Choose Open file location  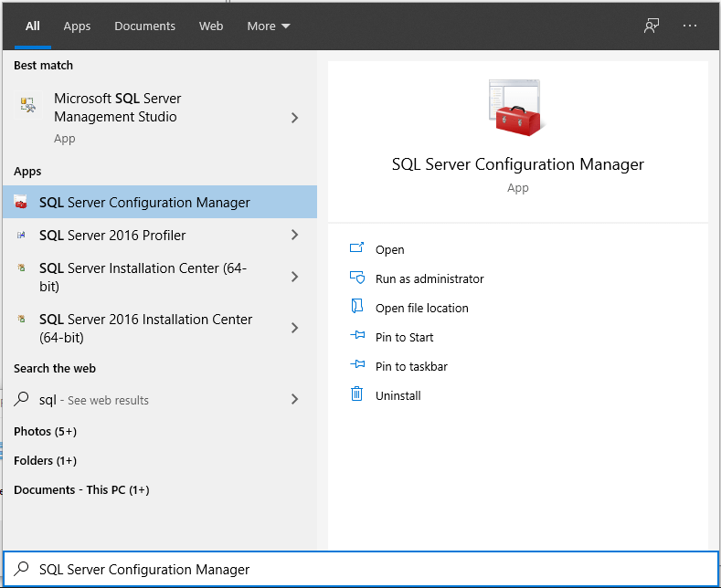click(x=421, y=308)
